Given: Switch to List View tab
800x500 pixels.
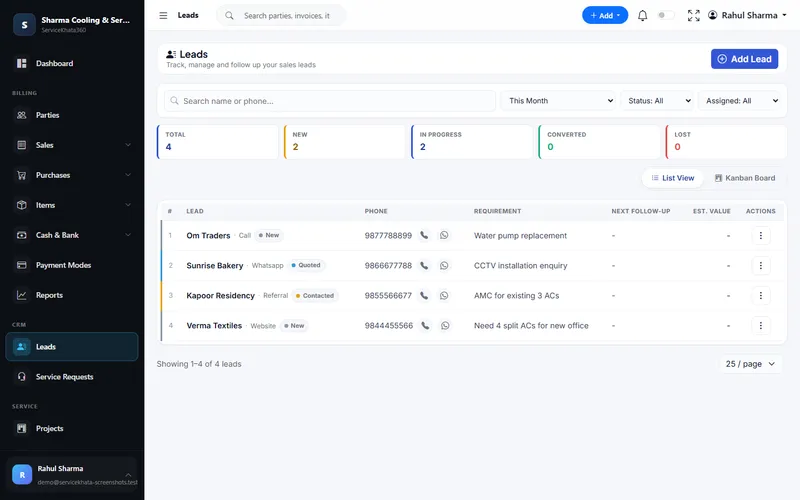Looking at the screenshot, I should [x=672, y=178].
